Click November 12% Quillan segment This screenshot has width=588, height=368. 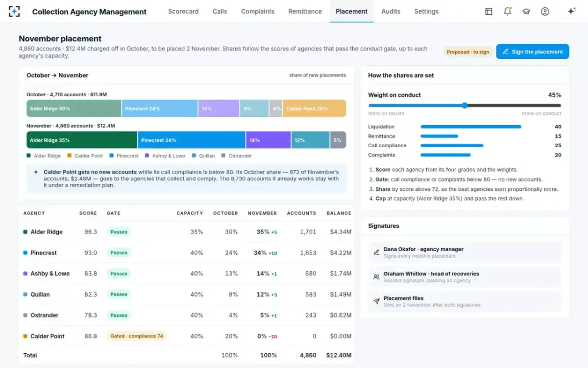point(311,140)
